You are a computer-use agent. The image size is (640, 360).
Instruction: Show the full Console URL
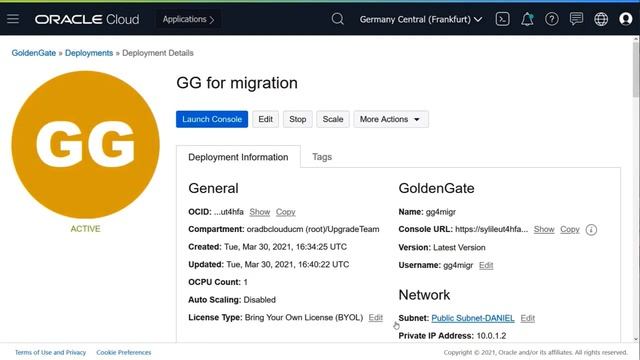544,229
